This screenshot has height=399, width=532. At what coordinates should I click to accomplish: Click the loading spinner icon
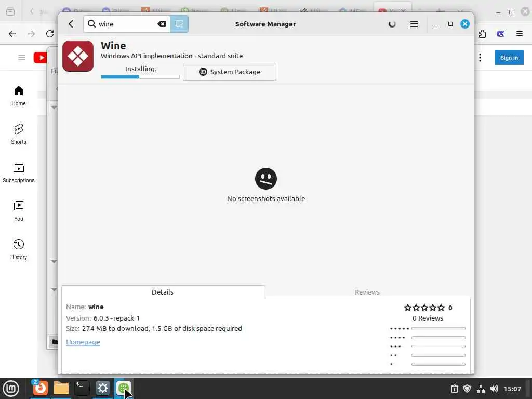(x=392, y=24)
